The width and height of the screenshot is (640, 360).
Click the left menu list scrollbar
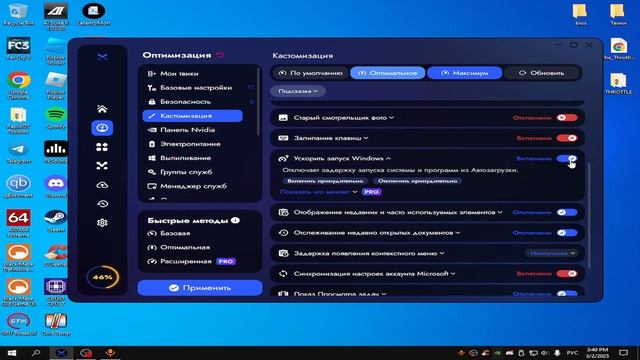(258, 102)
